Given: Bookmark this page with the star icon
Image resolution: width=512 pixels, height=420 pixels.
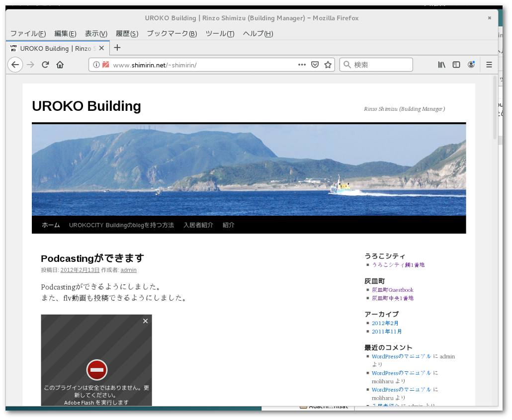Looking at the screenshot, I should click(328, 65).
